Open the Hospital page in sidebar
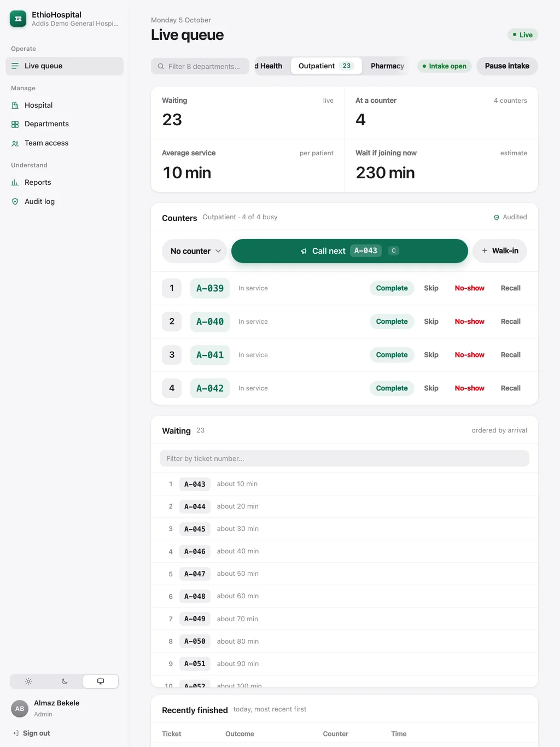The height and width of the screenshot is (747, 560). click(x=65, y=106)
